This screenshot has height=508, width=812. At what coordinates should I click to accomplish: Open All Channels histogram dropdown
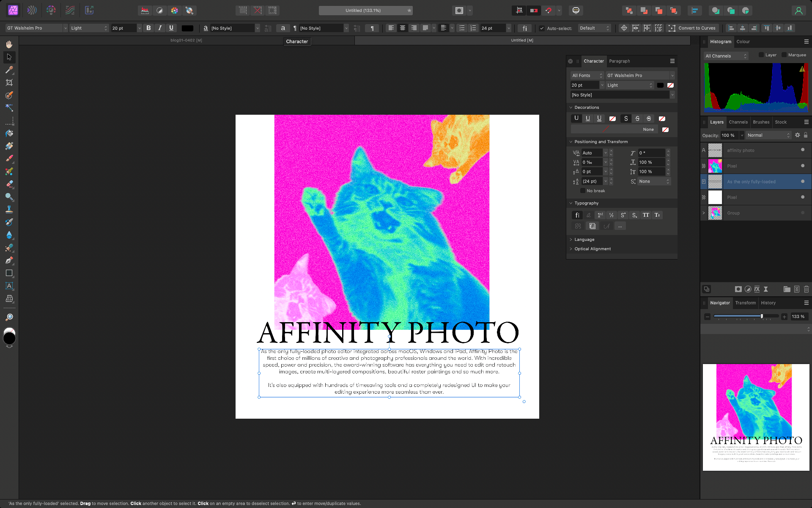(726, 56)
